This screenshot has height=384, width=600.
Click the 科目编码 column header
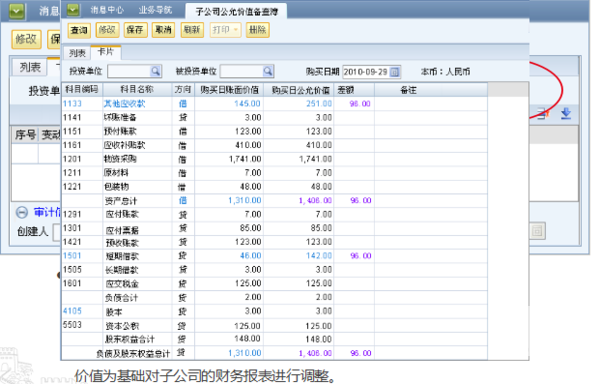82,89
